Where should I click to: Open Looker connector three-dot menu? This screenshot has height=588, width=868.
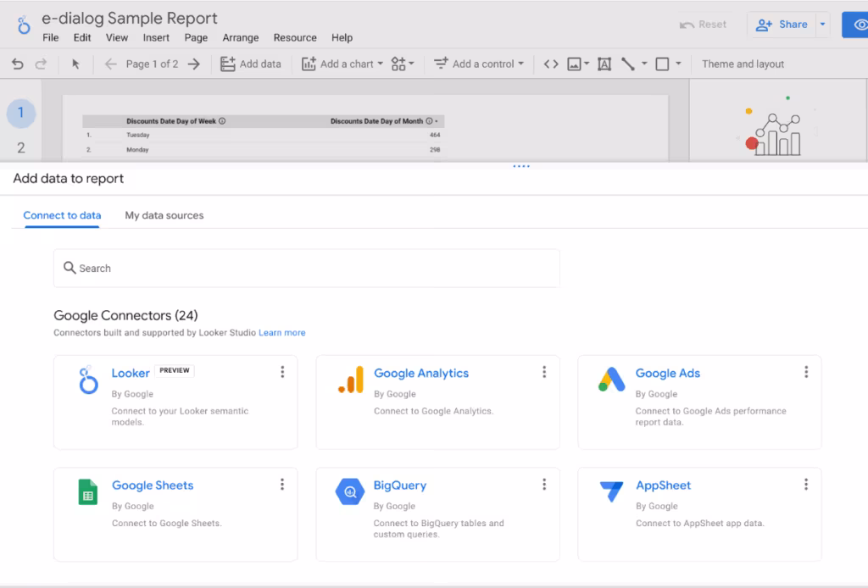click(x=282, y=372)
